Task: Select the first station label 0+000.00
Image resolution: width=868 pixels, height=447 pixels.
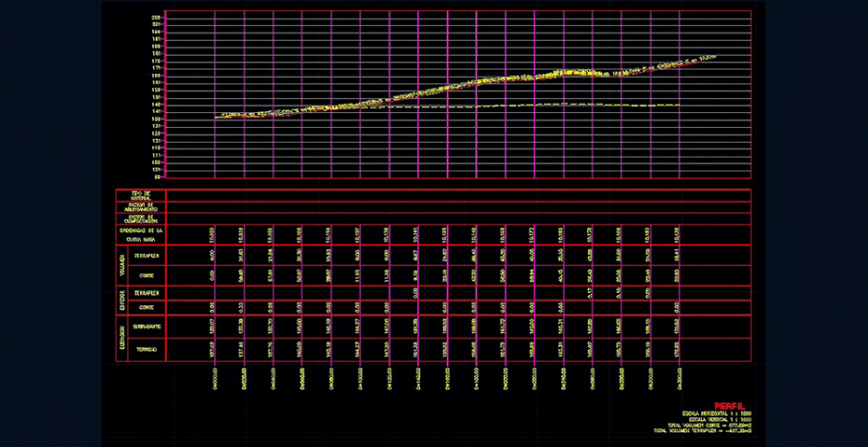Action: [x=214, y=377]
